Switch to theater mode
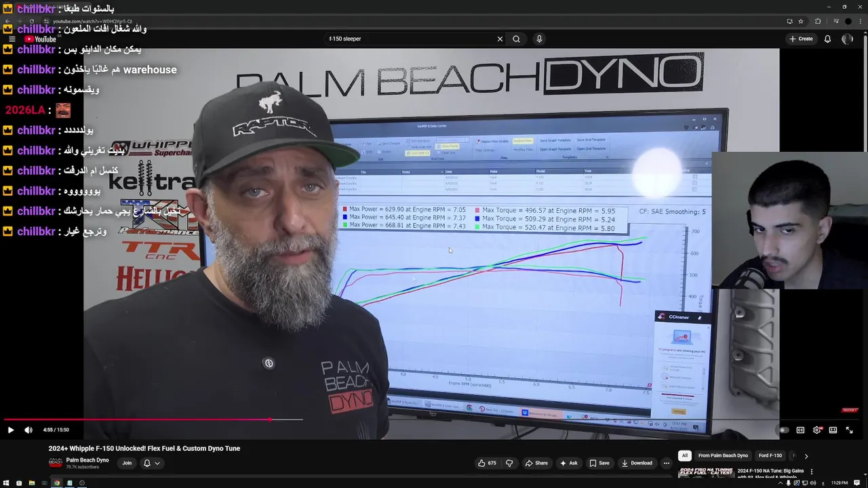 [833, 430]
